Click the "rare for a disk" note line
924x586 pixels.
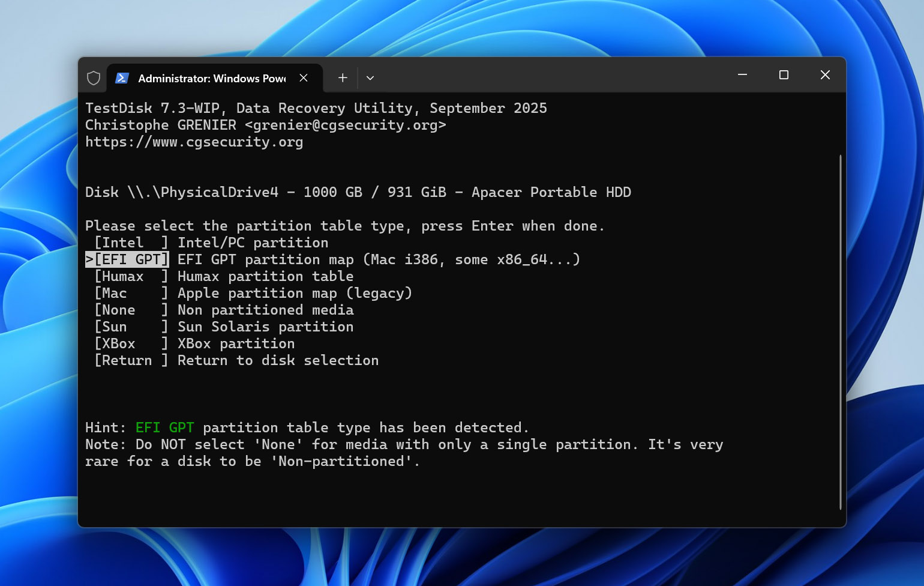[x=253, y=461]
